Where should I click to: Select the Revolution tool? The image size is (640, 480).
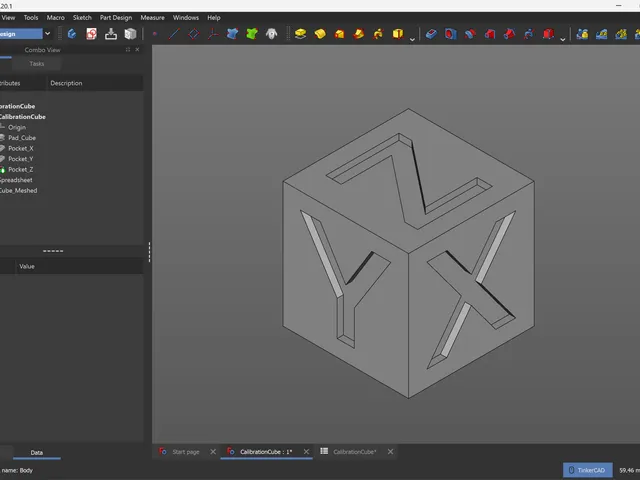[x=320, y=33]
